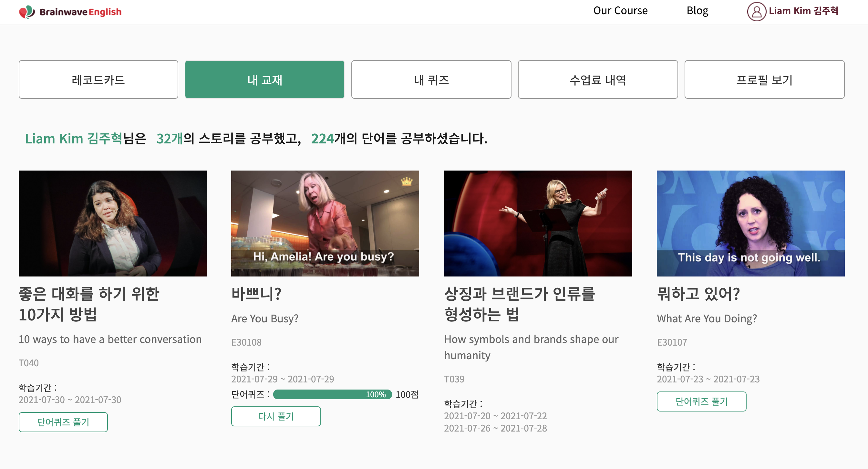The width and height of the screenshot is (868, 469).
Task: Click the 다시 풀기 retry button
Action: coord(276,416)
